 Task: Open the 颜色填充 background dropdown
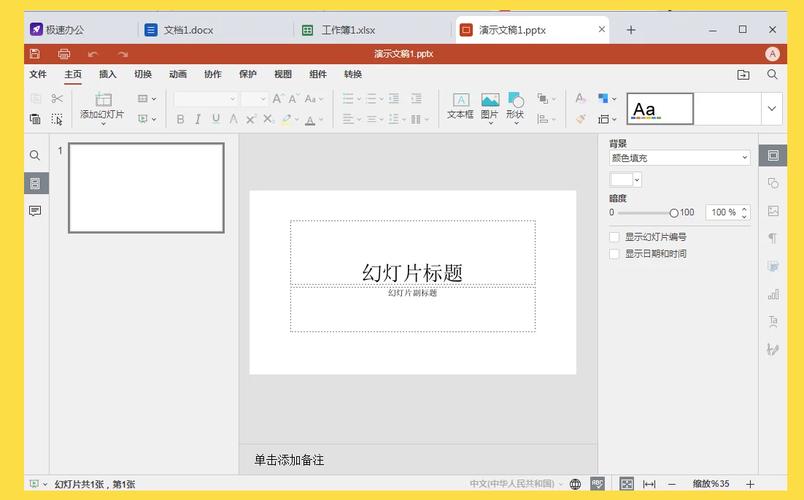[x=679, y=158]
